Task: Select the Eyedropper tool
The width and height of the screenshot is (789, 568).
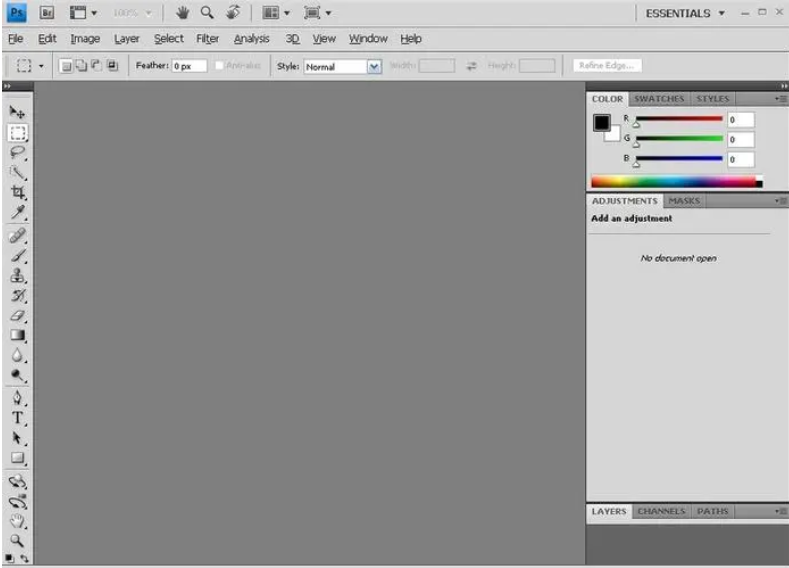Action: (18, 212)
